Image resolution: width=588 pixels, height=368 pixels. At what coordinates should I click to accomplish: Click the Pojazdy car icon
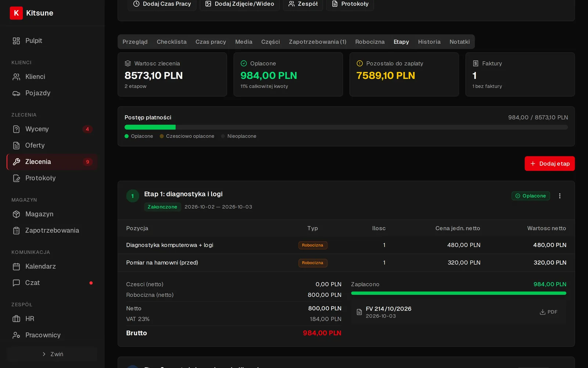click(x=16, y=93)
